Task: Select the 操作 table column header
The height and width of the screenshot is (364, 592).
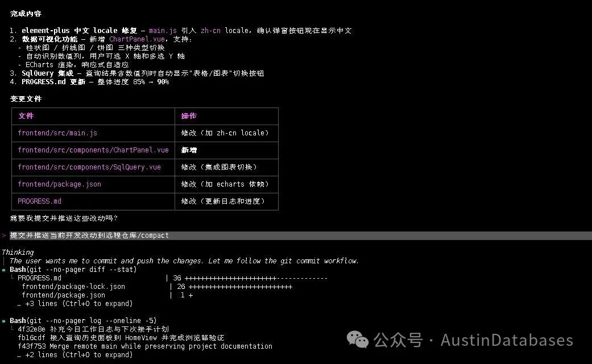Action: 189,116
